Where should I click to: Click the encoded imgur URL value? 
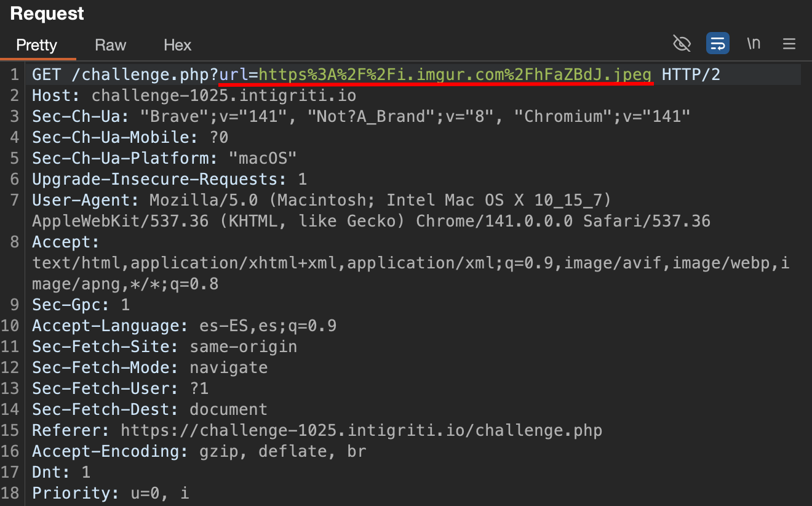click(455, 75)
